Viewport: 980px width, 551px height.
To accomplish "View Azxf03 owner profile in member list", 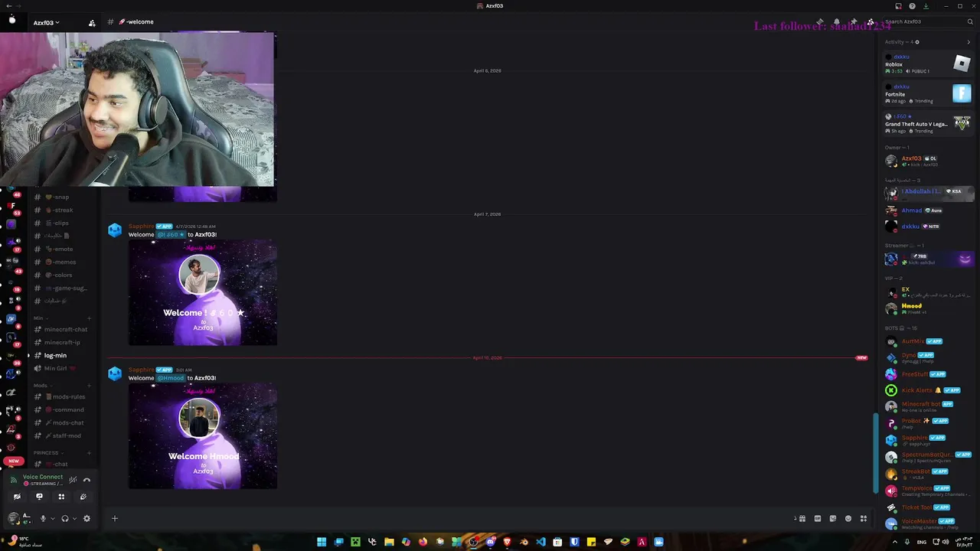I will (x=928, y=161).
